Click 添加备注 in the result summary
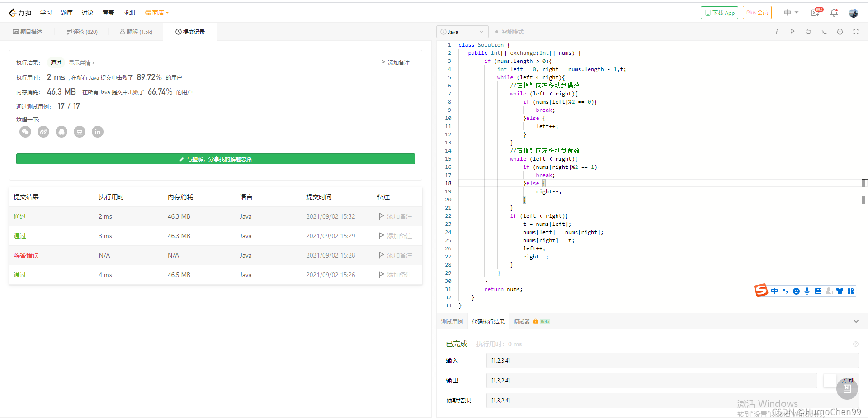Image resolution: width=868 pixels, height=420 pixels. (x=395, y=63)
